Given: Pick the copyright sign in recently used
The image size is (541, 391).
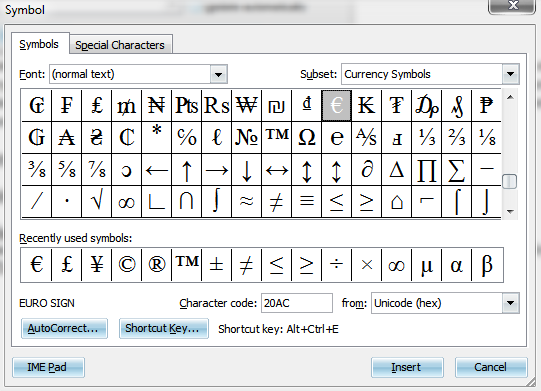Looking at the screenshot, I should pos(127,265).
